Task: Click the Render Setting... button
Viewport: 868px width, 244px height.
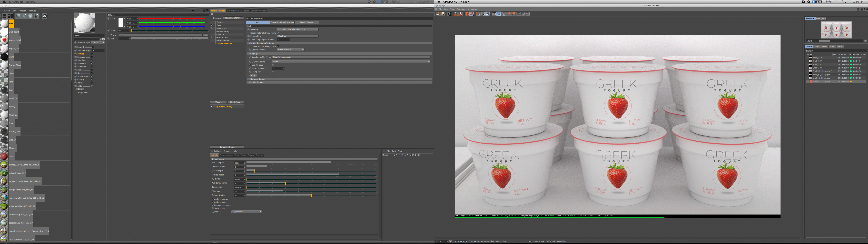Action: [227, 147]
